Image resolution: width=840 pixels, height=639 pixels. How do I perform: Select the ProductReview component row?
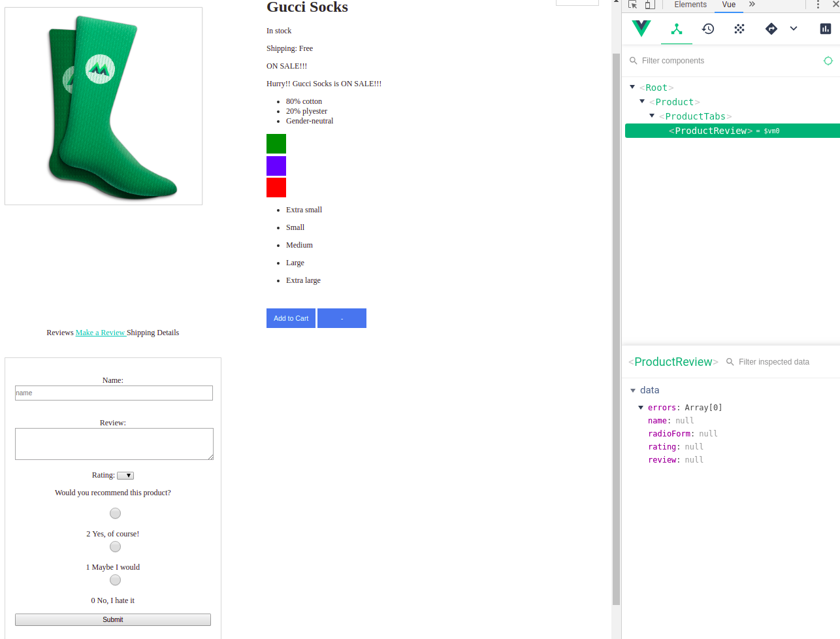point(732,131)
